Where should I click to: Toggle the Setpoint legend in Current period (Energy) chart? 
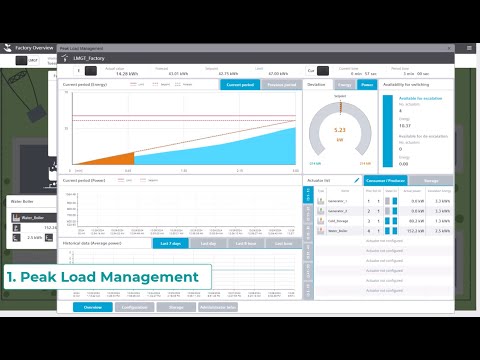pos(161,84)
